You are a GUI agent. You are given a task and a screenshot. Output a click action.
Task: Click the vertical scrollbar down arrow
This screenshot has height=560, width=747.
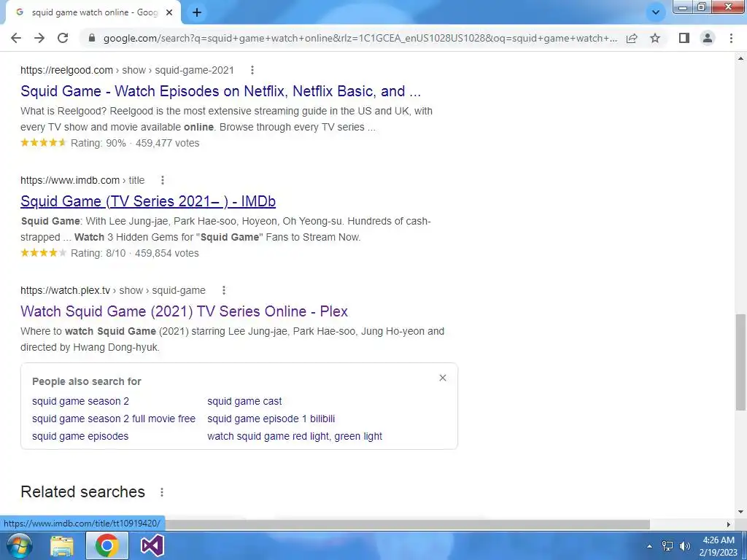tap(741, 512)
